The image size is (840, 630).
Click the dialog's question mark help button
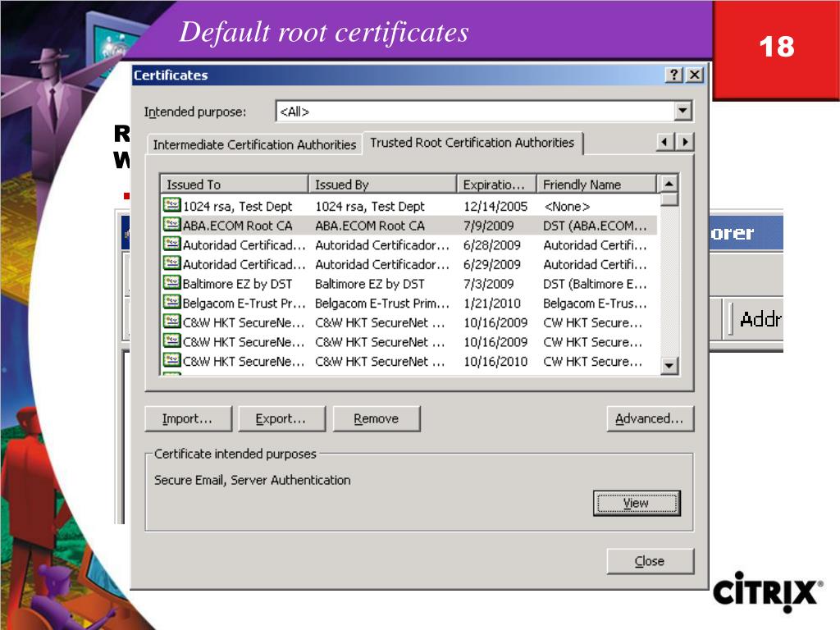674,75
